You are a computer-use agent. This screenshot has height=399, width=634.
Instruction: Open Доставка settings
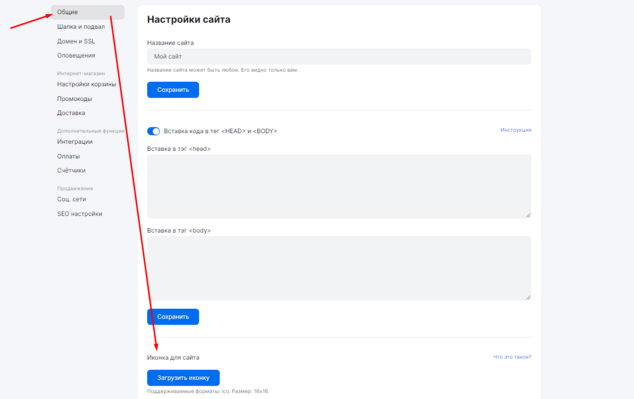click(71, 113)
